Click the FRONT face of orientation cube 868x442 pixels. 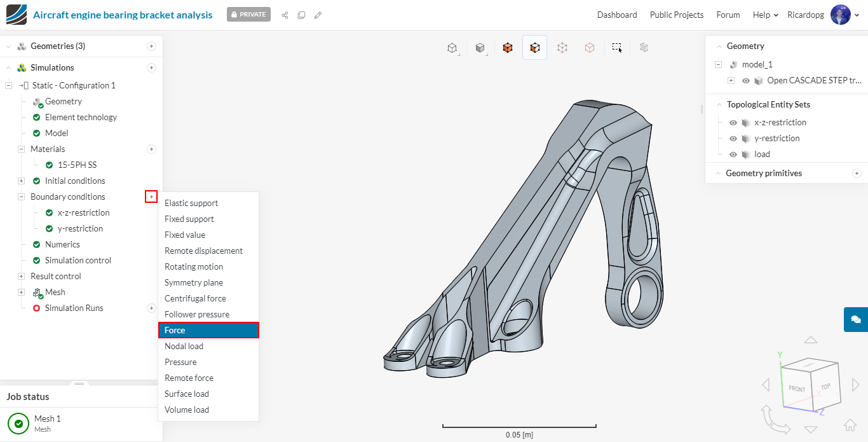797,389
